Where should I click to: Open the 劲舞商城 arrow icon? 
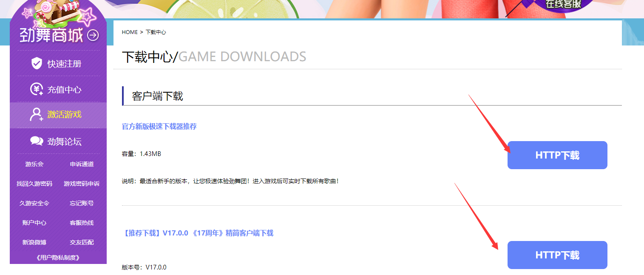tap(93, 35)
